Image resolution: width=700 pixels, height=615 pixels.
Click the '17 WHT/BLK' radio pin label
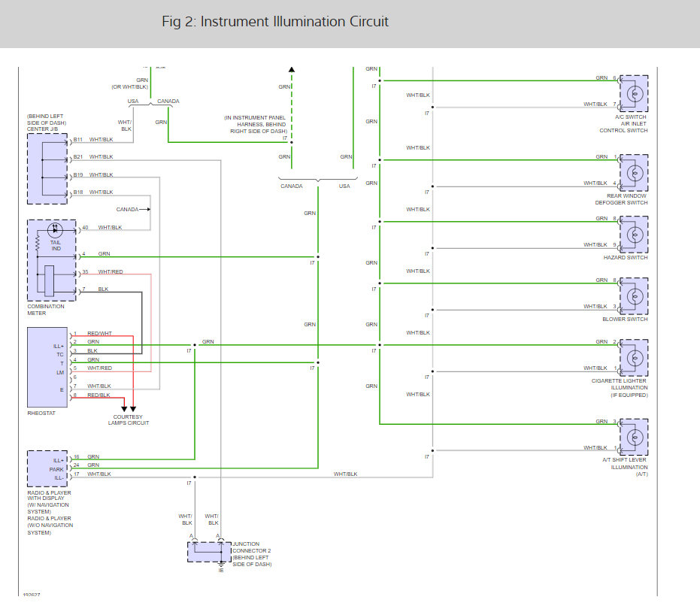(92, 474)
